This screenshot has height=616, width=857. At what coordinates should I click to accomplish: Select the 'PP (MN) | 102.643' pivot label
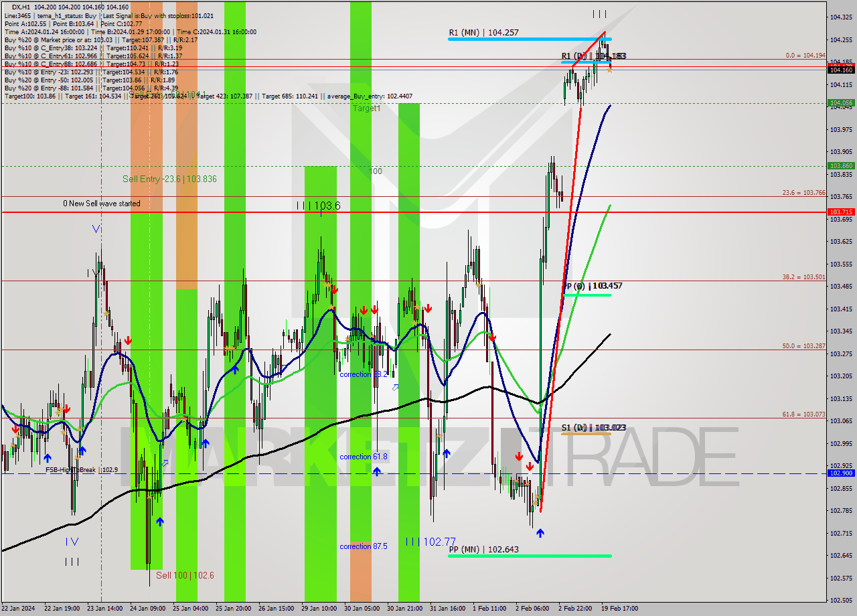coord(483,550)
